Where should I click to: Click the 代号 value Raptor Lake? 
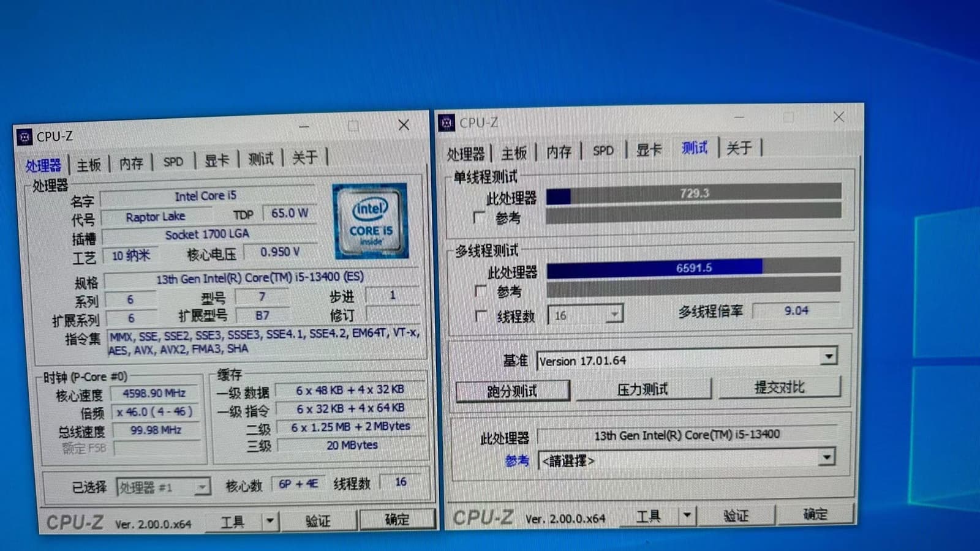coord(156,217)
